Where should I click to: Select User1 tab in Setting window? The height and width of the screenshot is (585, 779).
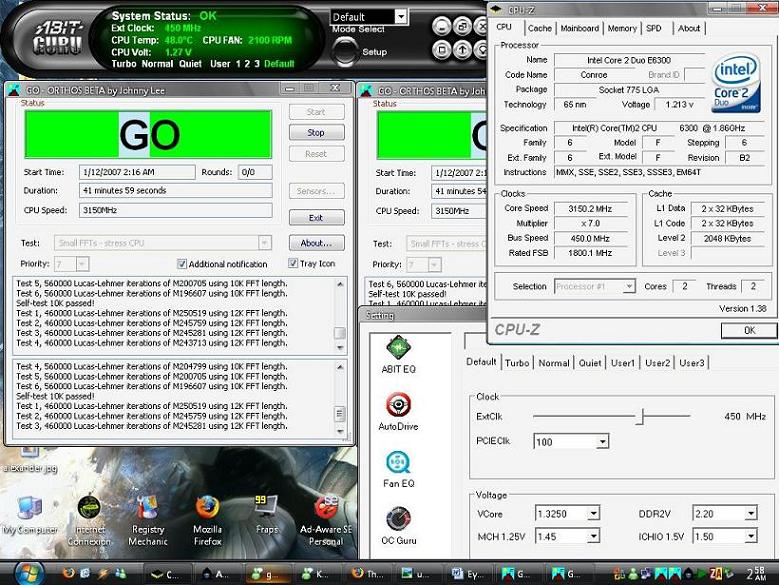click(623, 363)
